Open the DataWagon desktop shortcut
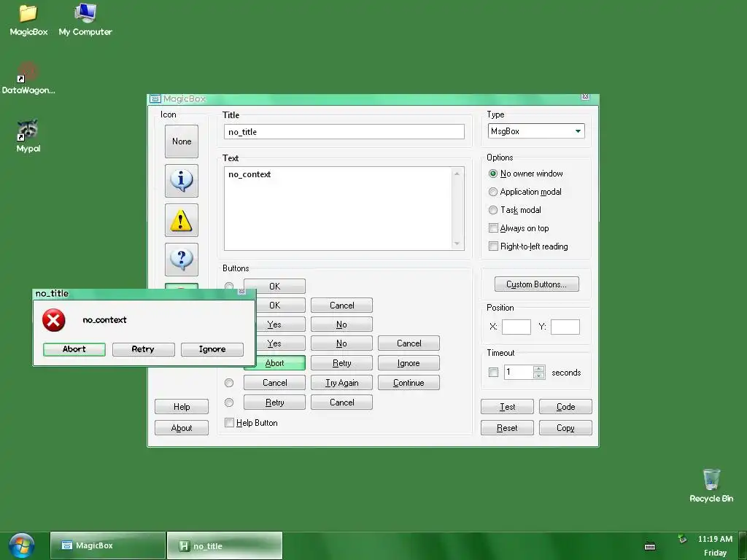Screen dimensions: 747x560 click(x=28, y=78)
